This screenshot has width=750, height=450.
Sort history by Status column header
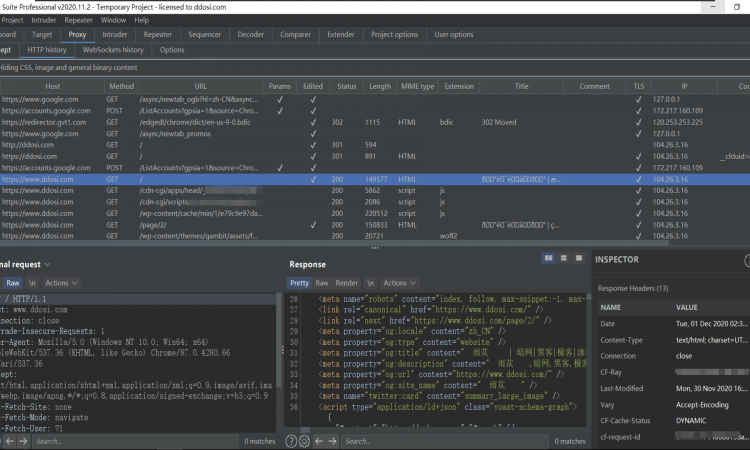[x=346, y=86]
